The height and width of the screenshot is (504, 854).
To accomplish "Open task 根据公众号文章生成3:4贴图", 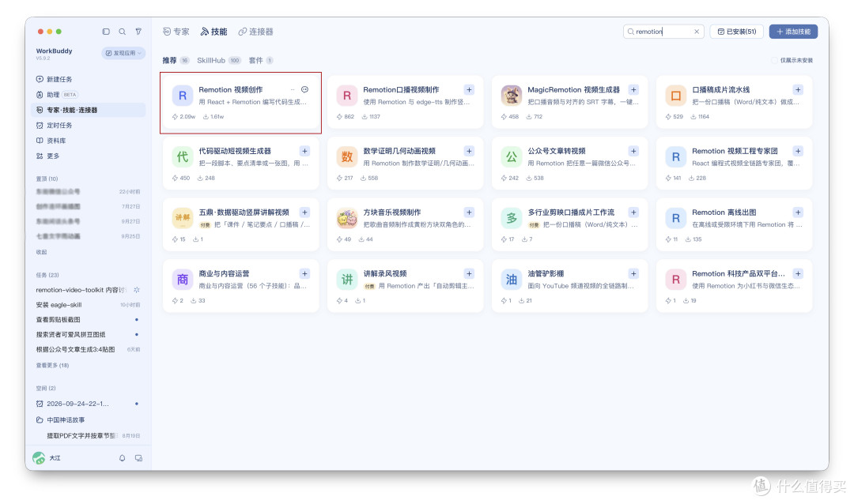I will (x=89, y=349).
